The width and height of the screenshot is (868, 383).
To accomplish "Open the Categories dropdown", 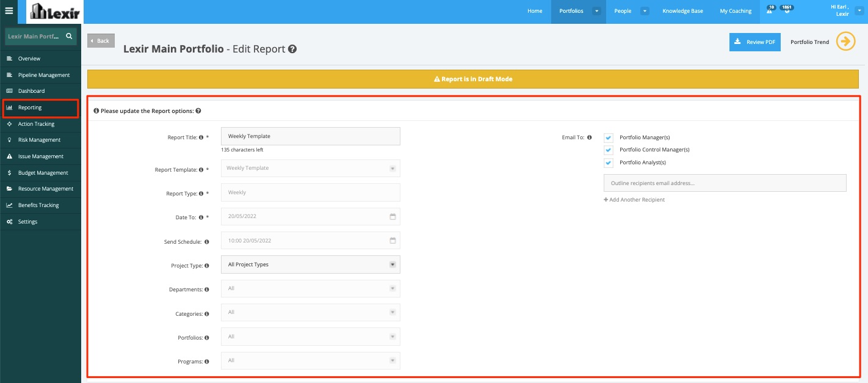I will 311,312.
